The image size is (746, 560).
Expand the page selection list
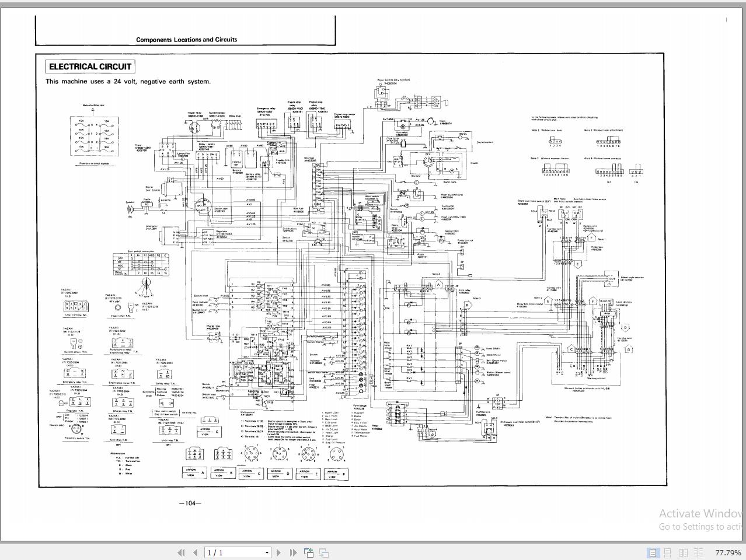point(266,552)
